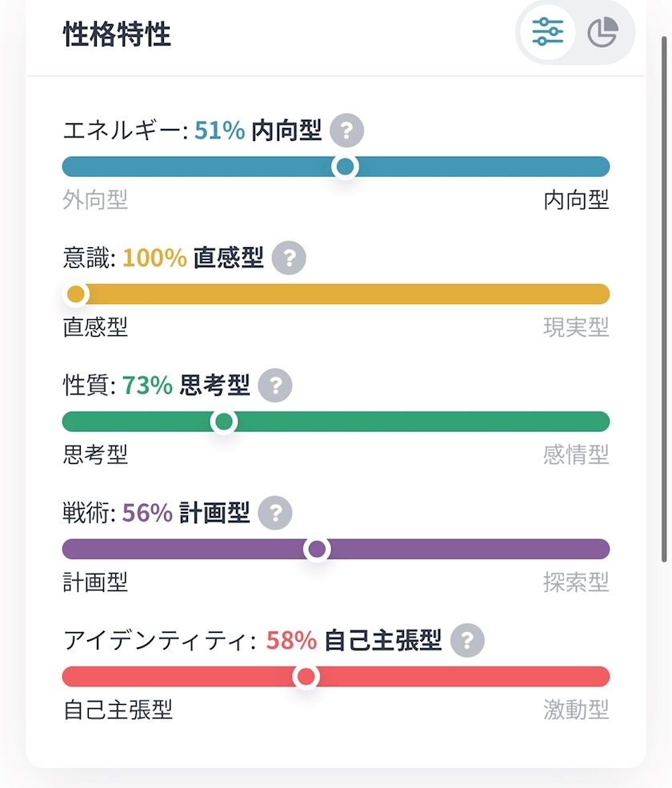Click the 激動型 label under the red bar

576,710
